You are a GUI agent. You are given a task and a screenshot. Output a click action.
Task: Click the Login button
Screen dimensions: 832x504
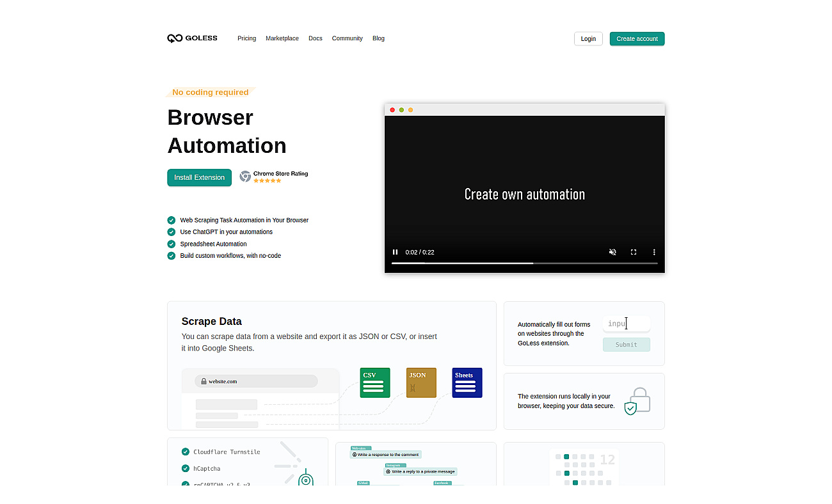click(588, 39)
